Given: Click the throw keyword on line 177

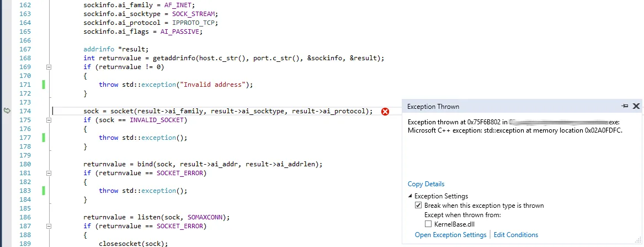Looking at the screenshot, I should click(x=108, y=138).
